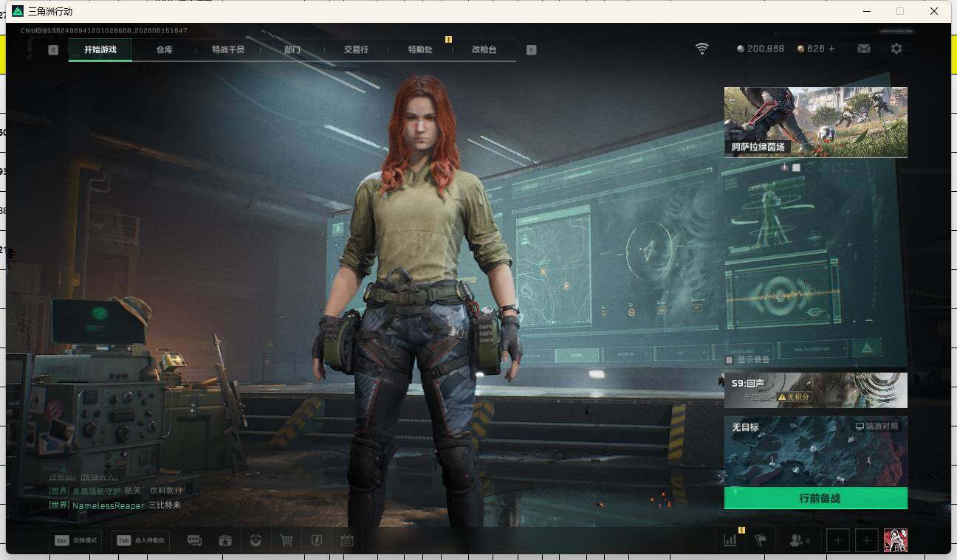Open the shopping cart store icon

287,541
